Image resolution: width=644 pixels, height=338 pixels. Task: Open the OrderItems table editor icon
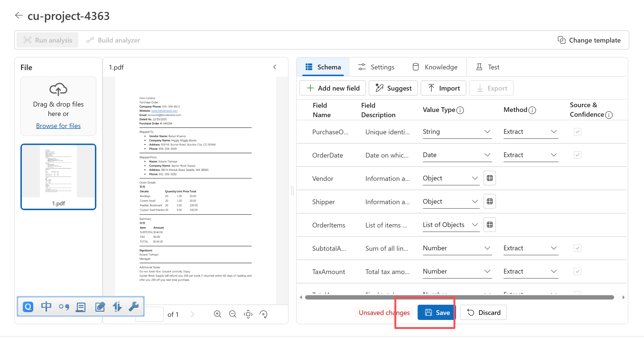pyautogui.click(x=490, y=225)
